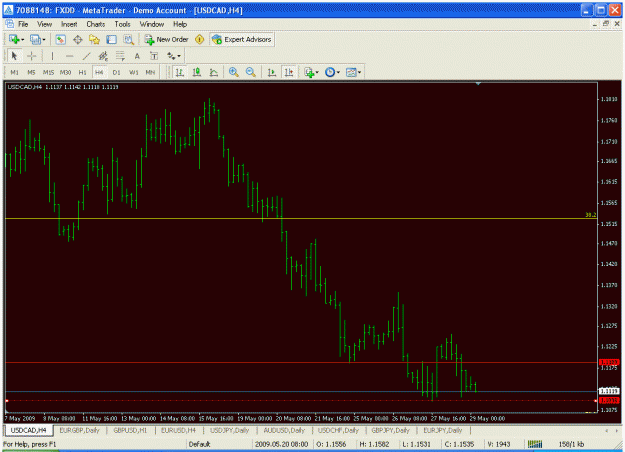Viewport: 625px width, 452px height.
Task: Toggle Auto Scroll chart option
Action: 271,72
